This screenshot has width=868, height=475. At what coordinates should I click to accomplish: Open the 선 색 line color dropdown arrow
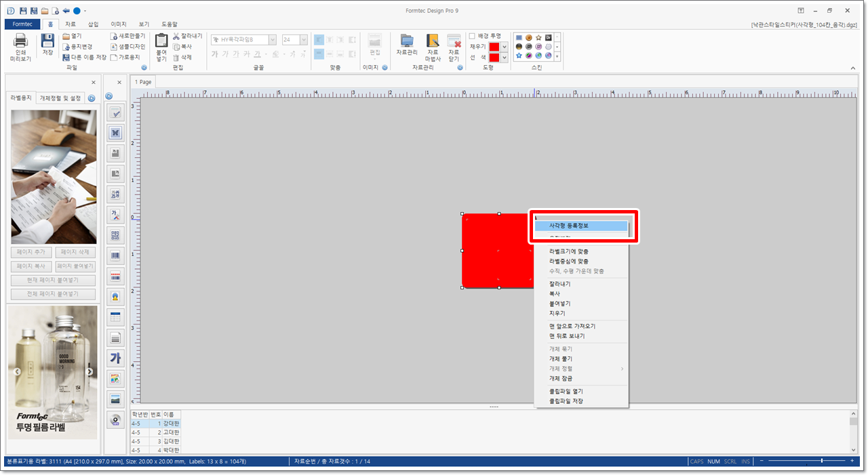(x=504, y=58)
